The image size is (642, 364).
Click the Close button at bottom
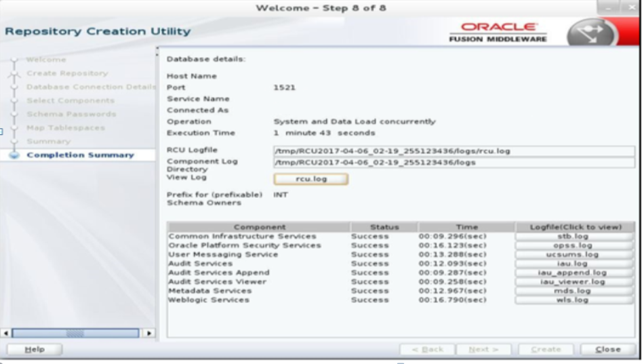pyautogui.click(x=607, y=349)
